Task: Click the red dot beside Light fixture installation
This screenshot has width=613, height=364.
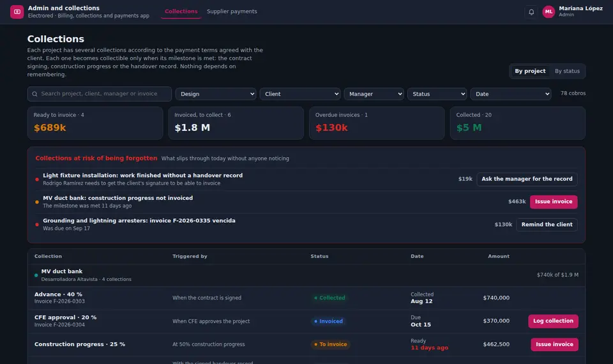Action: point(37,179)
